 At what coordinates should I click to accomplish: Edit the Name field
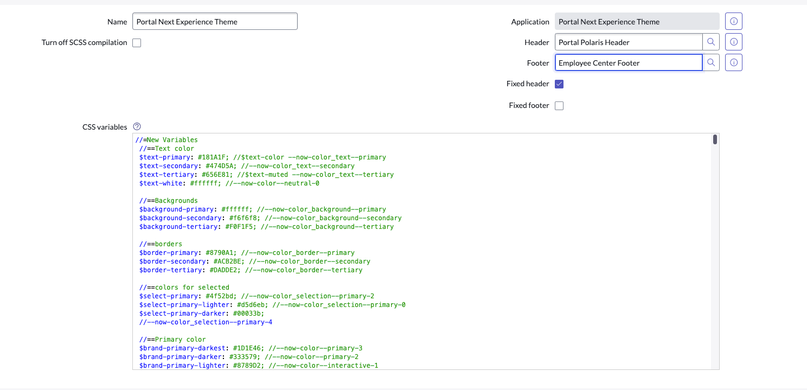pos(215,22)
